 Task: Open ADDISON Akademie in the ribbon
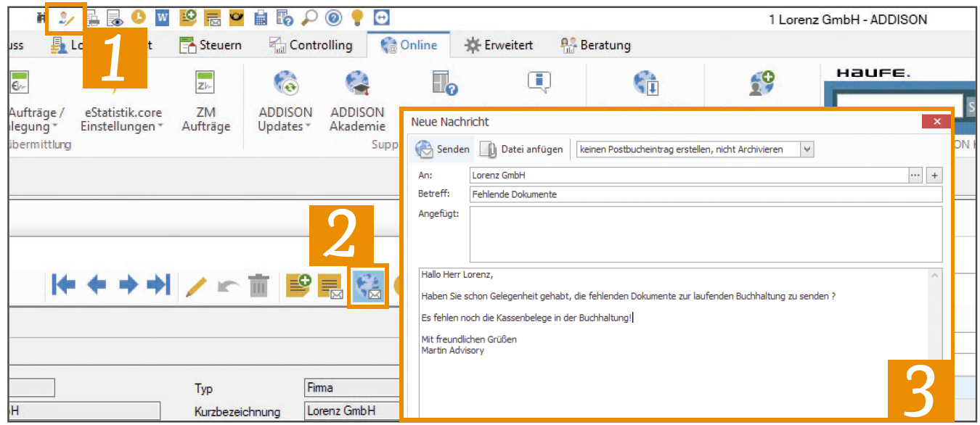click(357, 100)
